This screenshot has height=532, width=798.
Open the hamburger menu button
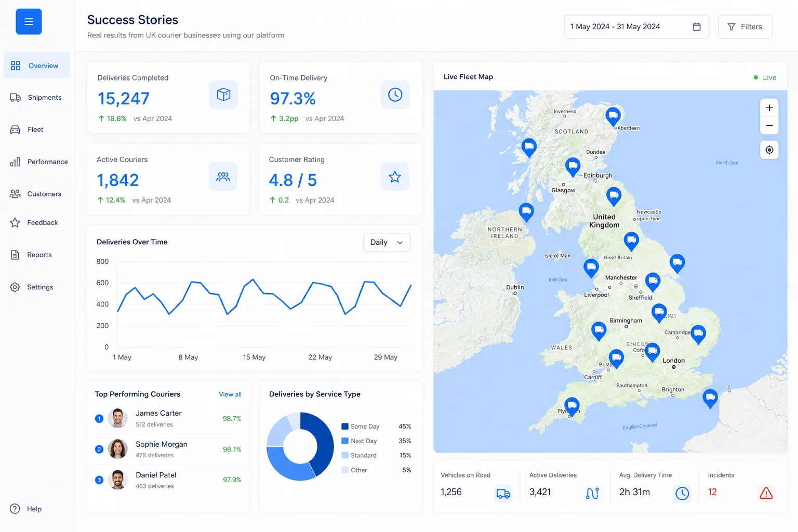[x=29, y=22]
